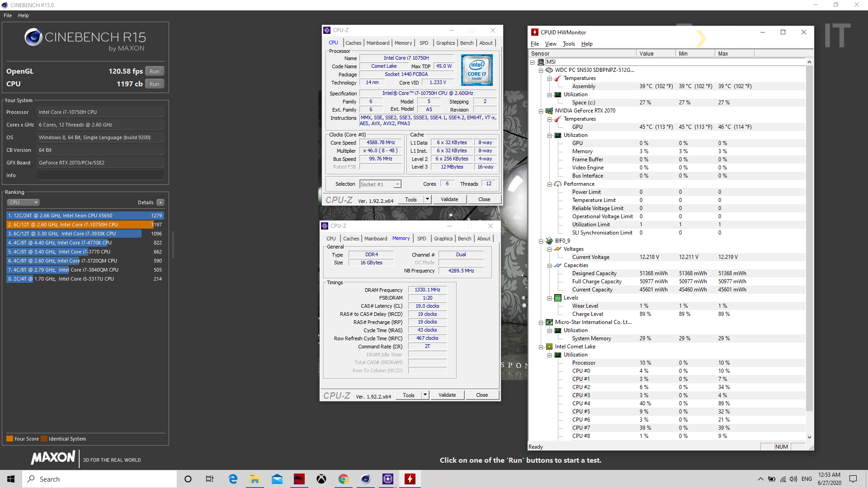Launch Microsoft Edge from the taskbar

click(233, 479)
